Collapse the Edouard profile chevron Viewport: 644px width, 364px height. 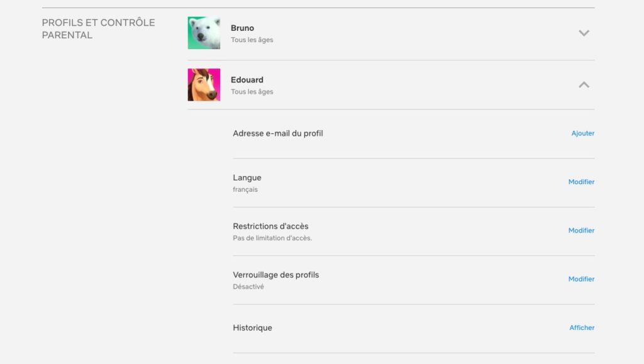point(584,84)
